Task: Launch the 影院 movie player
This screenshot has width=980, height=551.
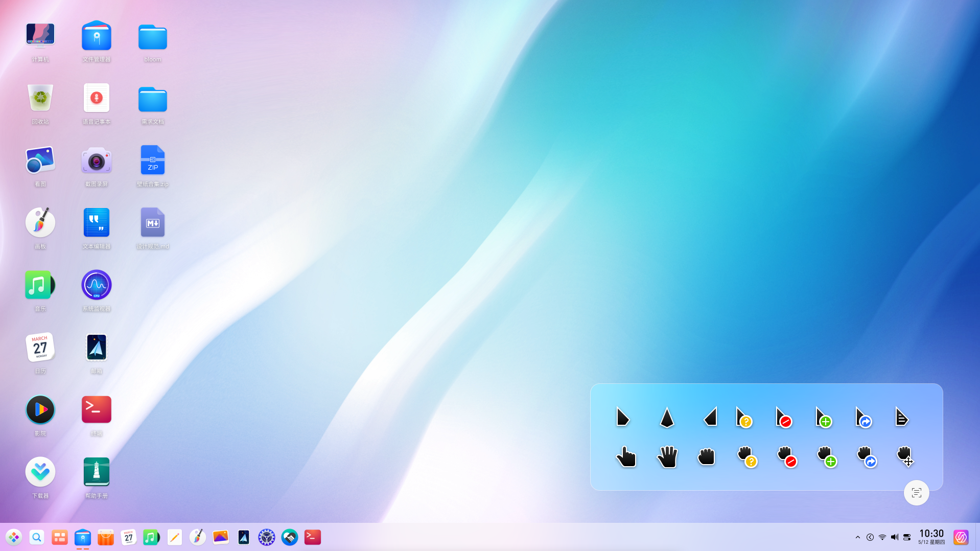Action: click(x=40, y=409)
